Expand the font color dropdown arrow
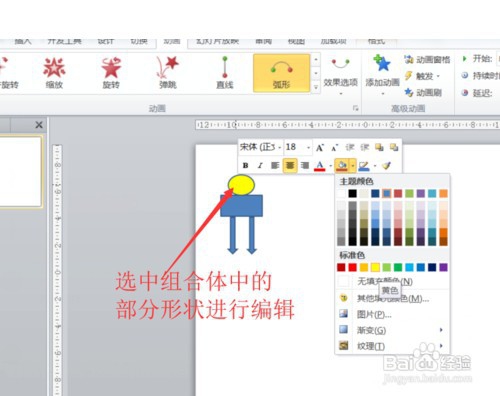This screenshot has height=396, width=500. coord(331,166)
